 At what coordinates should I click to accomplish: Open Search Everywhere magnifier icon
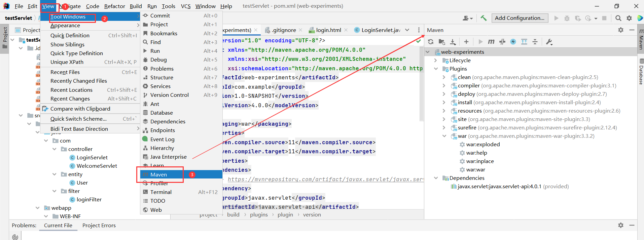[618, 18]
